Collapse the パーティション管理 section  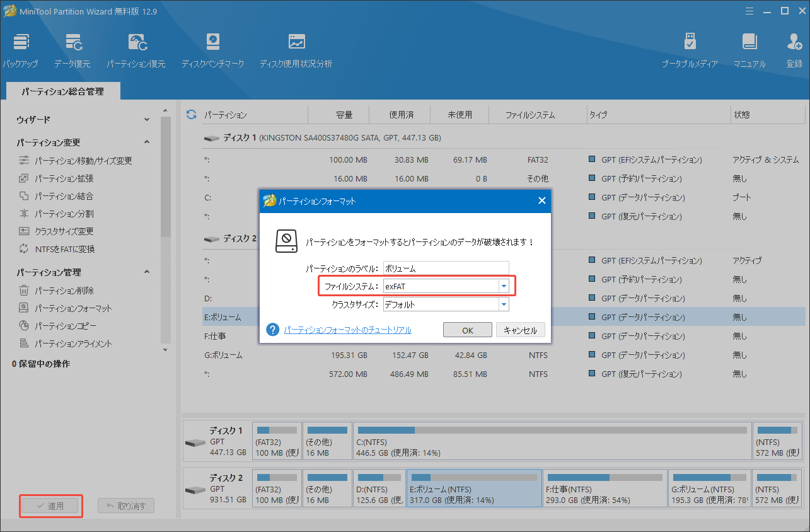147,272
